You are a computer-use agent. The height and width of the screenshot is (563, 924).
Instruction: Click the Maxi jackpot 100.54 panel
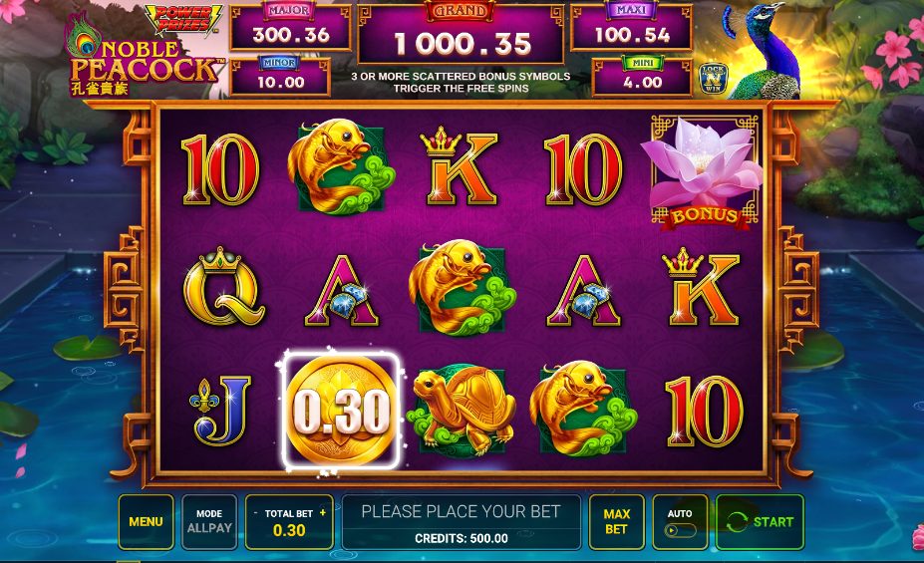click(631, 28)
